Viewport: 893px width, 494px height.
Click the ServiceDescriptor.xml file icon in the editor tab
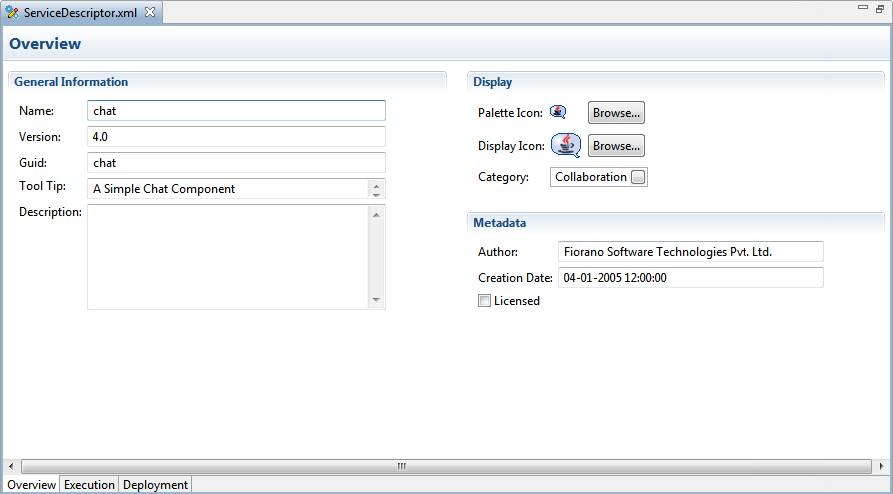[12, 13]
